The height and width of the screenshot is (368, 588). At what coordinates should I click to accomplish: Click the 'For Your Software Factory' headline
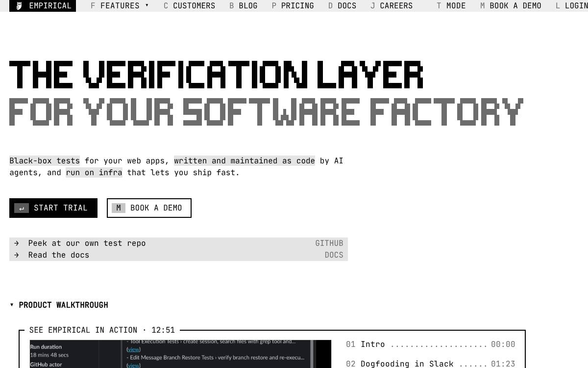pos(266,112)
